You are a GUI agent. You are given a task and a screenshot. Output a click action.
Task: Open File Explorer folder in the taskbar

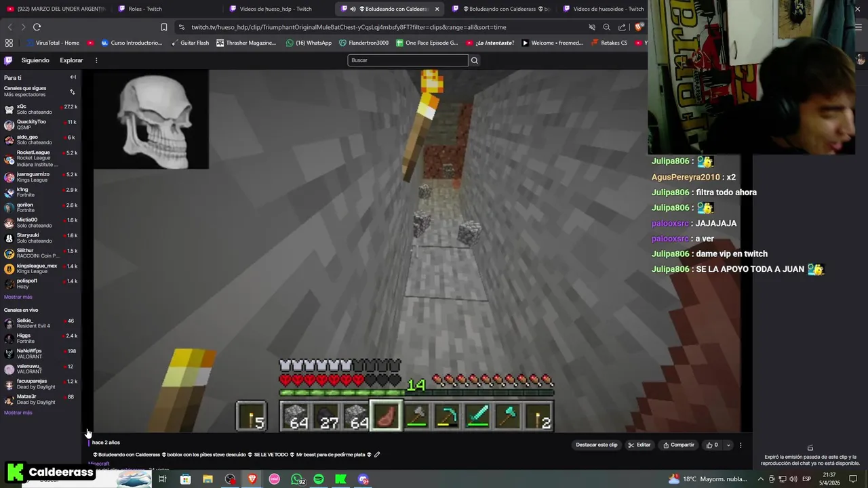pos(208,479)
